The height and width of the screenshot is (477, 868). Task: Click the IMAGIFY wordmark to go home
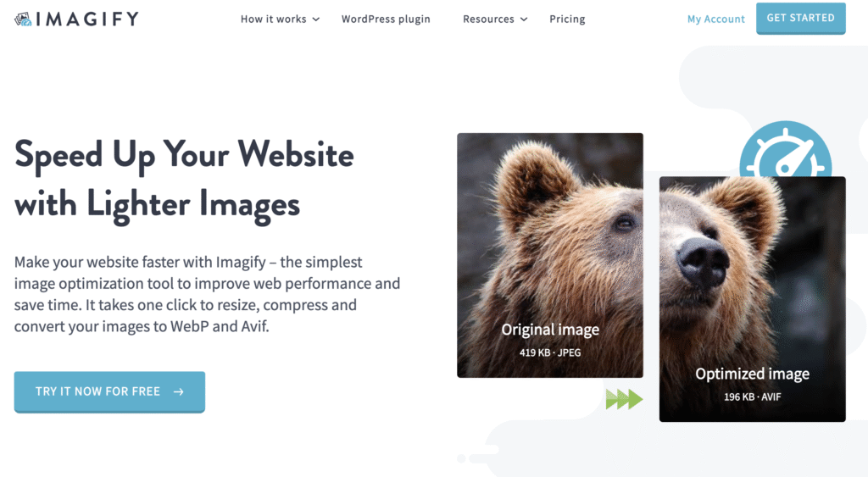pyautogui.click(x=87, y=19)
